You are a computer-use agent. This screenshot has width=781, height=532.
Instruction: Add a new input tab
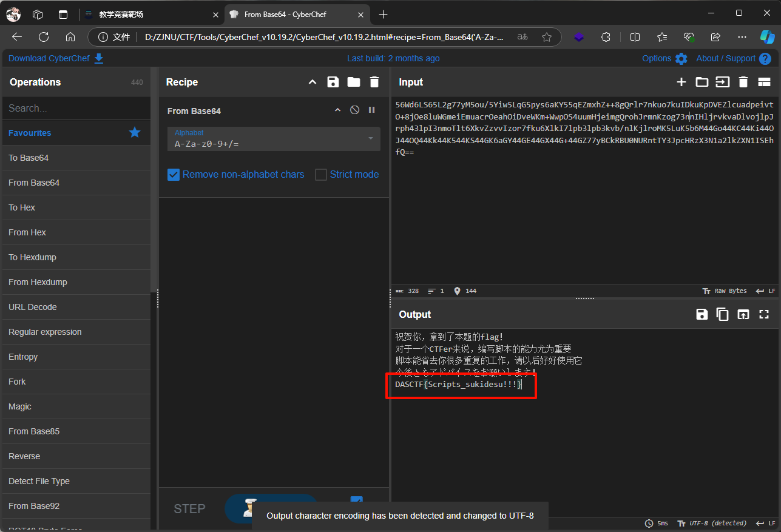[681, 82]
